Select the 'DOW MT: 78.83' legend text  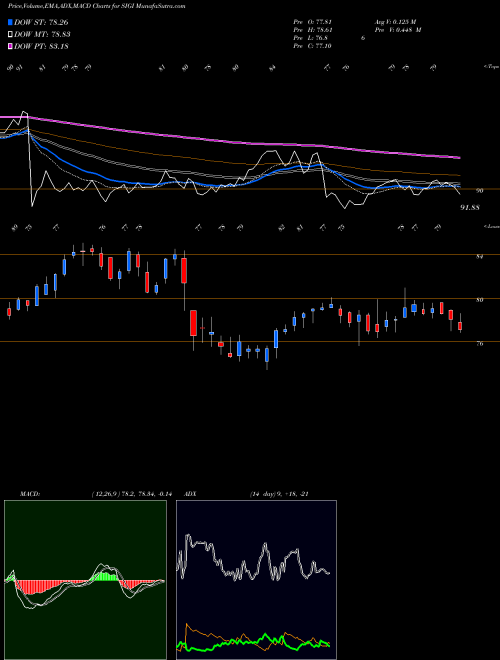[42, 35]
